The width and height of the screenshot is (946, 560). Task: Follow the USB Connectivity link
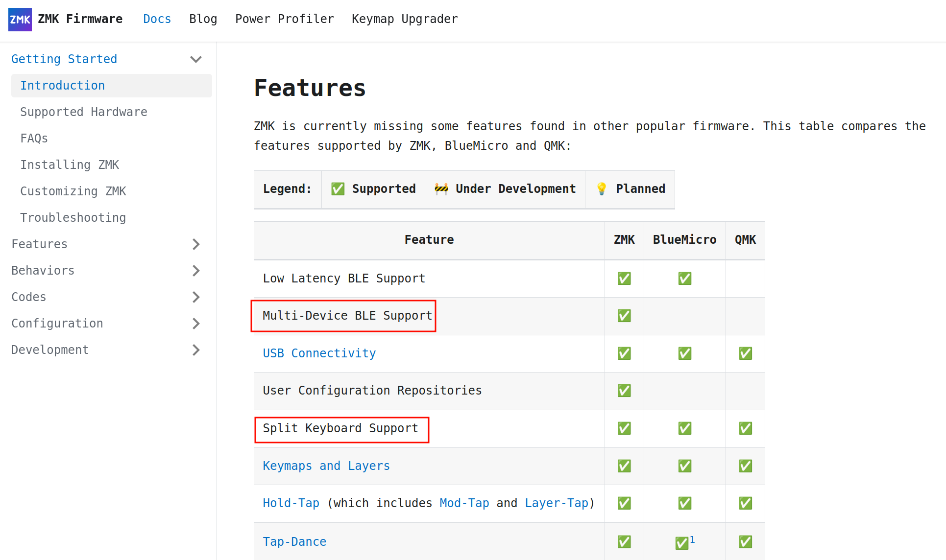[319, 353]
